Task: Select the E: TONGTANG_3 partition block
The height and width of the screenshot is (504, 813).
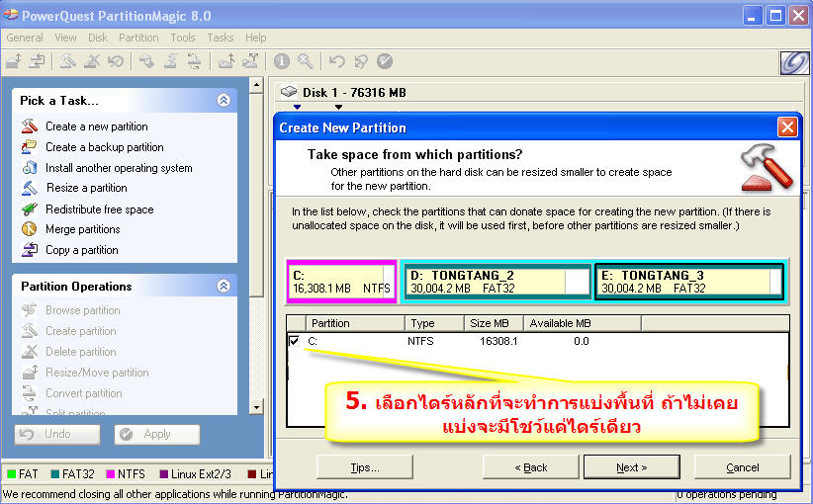Action: (x=689, y=282)
